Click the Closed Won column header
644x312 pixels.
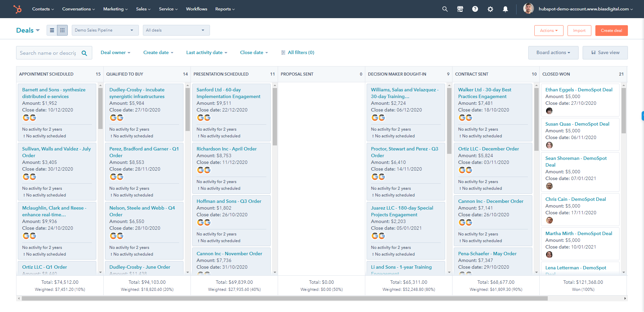(x=583, y=74)
